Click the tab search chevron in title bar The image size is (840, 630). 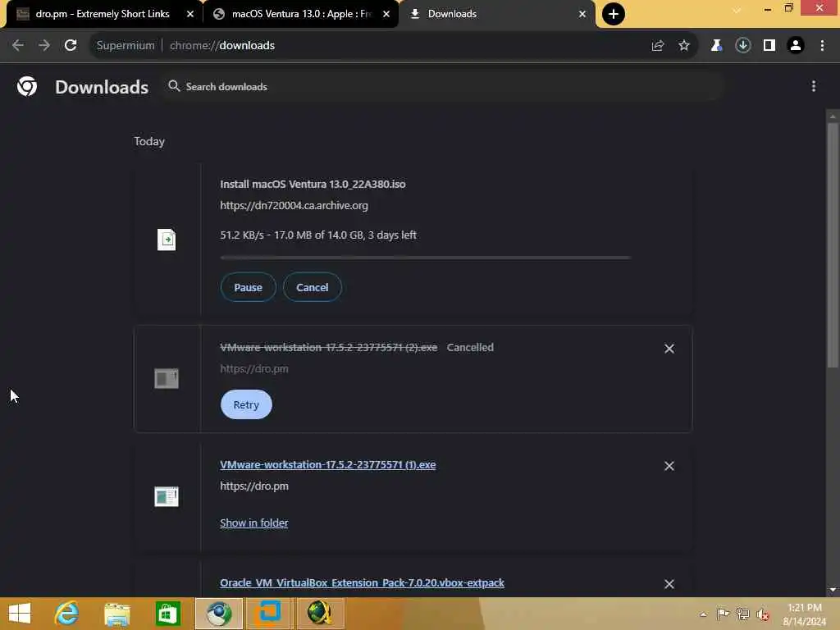(x=737, y=10)
